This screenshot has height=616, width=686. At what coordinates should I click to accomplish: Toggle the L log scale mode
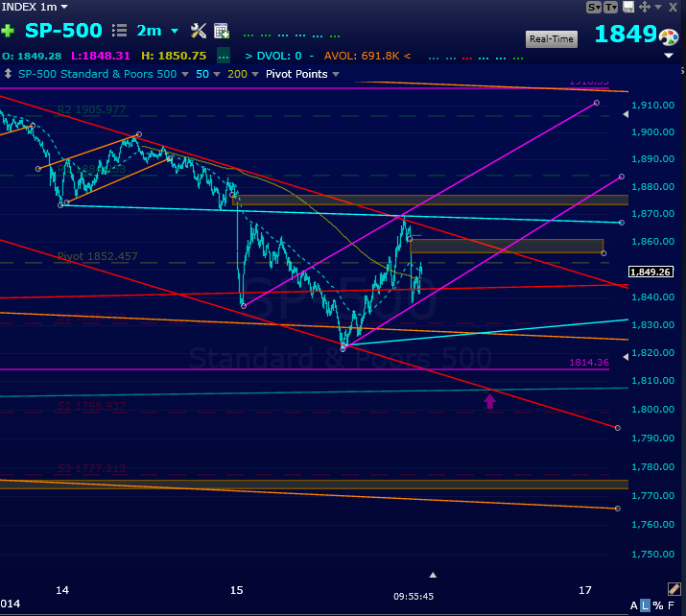(645, 605)
